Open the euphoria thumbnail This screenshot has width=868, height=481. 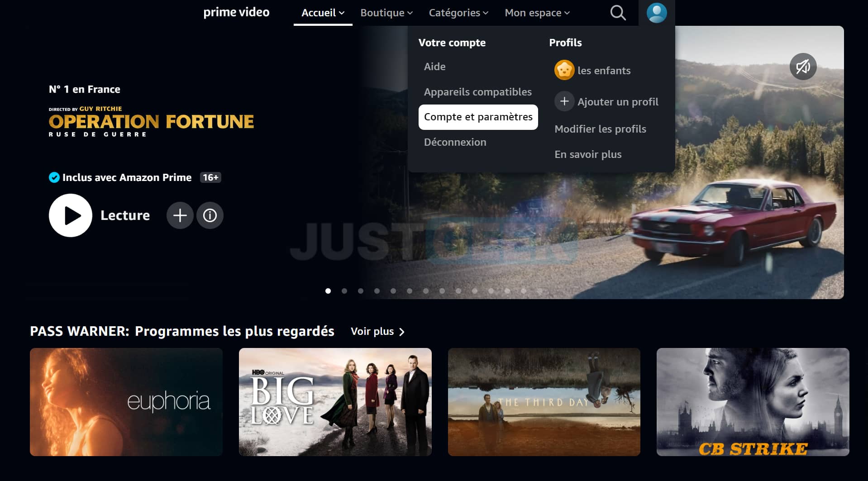[126, 402]
